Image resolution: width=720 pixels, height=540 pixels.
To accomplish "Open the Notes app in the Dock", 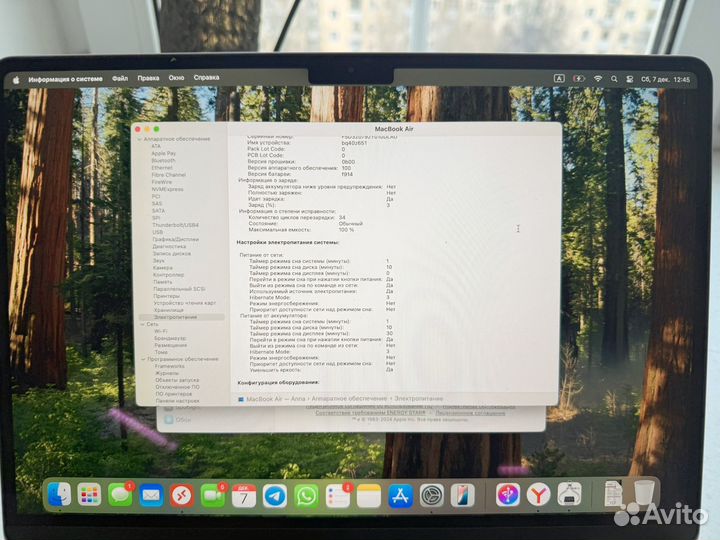I will [369, 496].
